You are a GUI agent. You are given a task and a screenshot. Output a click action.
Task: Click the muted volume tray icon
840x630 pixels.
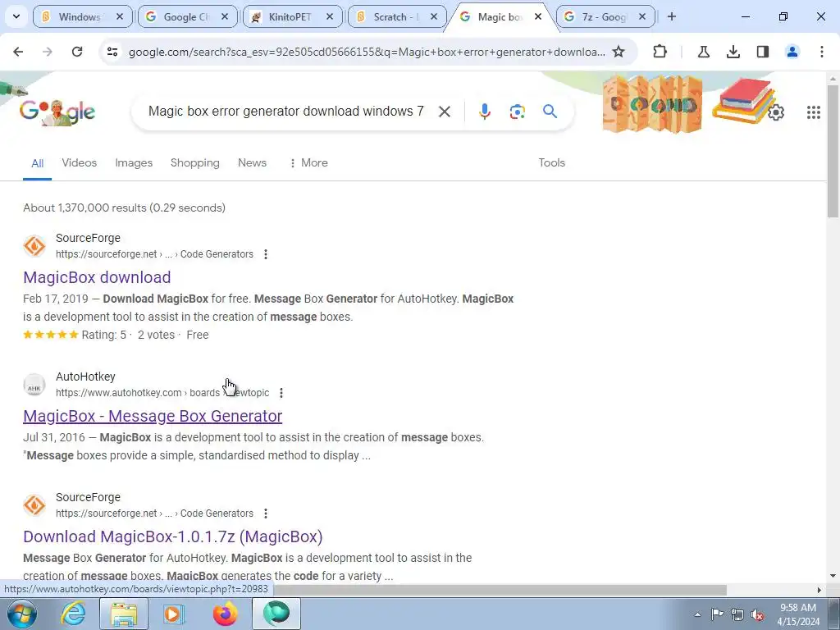pos(757,614)
